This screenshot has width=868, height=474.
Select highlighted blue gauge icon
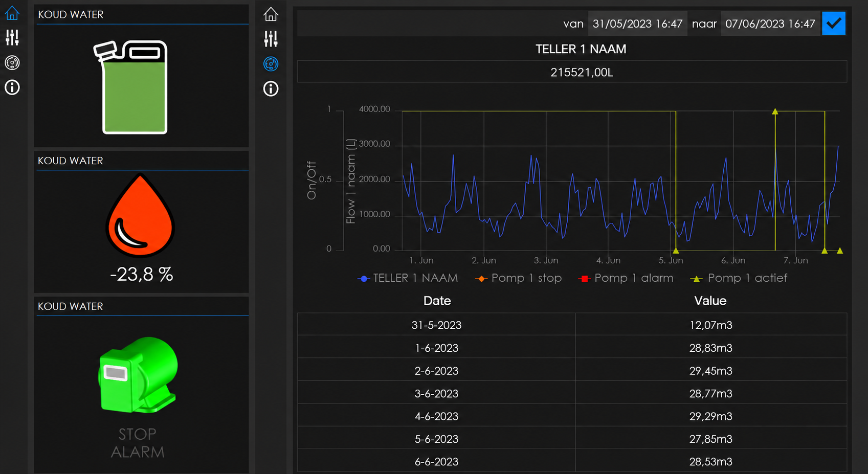click(x=271, y=64)
